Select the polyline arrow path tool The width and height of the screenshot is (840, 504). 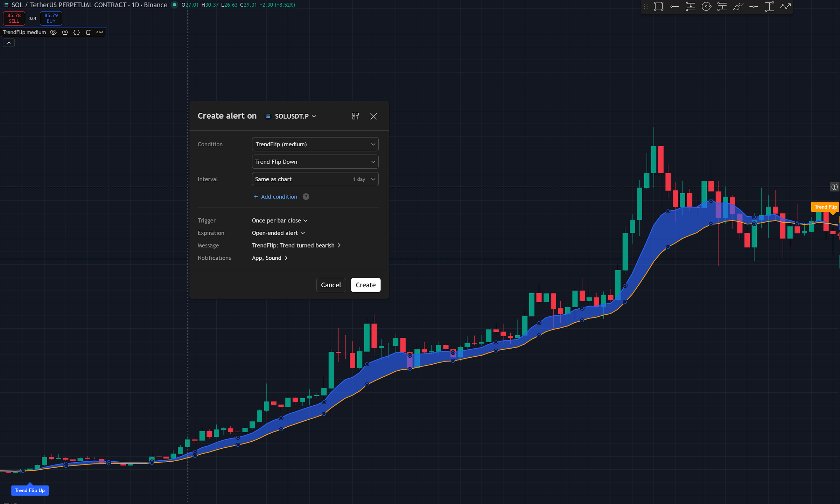pyautogui.click(x=785, y=6)
